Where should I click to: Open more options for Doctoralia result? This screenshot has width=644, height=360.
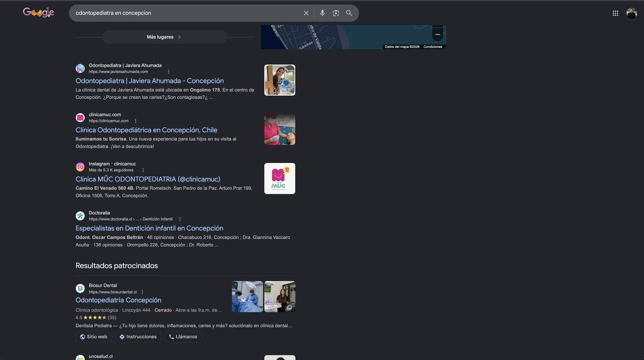[x=180, y=219]
